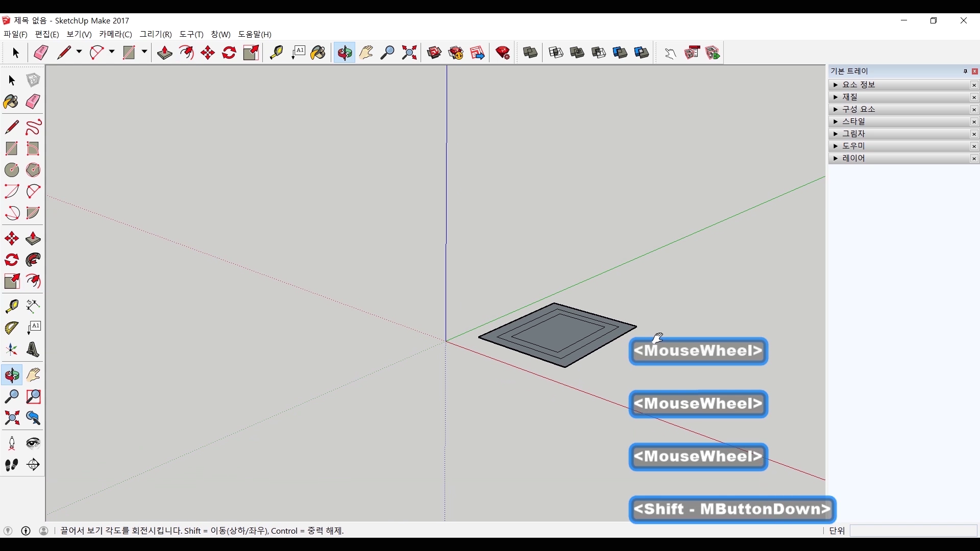The image size is (980, 551).
Task: Select the Protractor tool
Action: click(x=11, y=328)
